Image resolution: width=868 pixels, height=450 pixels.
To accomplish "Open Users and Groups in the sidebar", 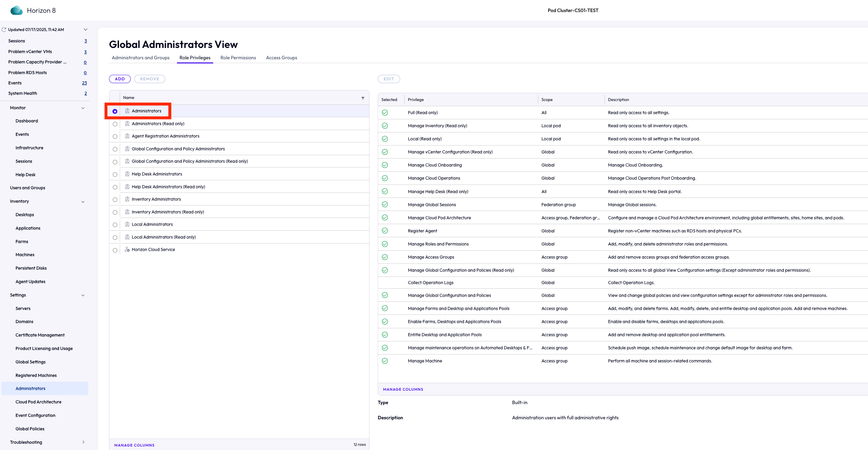I will coord(28,188).
